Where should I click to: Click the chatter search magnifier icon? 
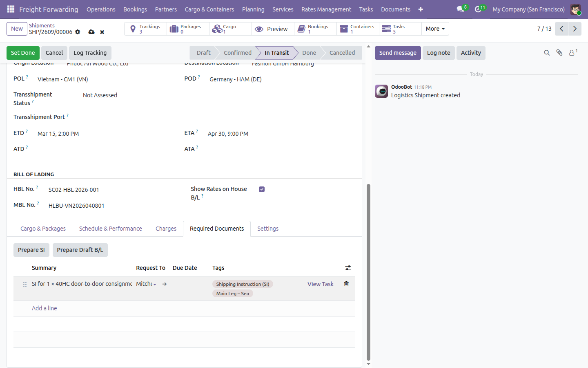point(547,53)
